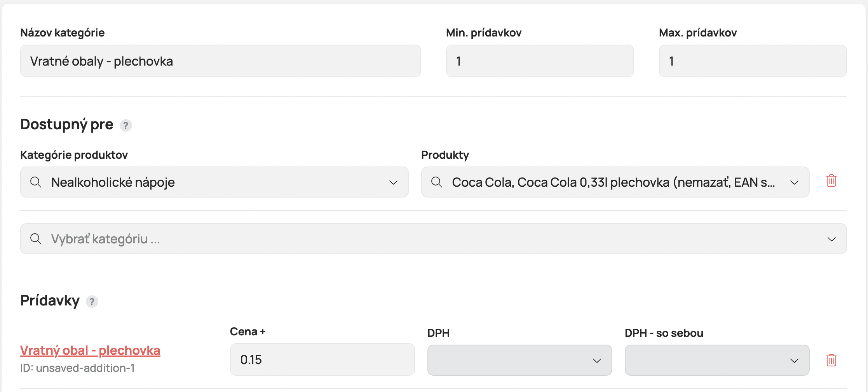Viewport: 868px width, 392px height.
Task: Open the DPH dropdown
Action: coord(519,360)
